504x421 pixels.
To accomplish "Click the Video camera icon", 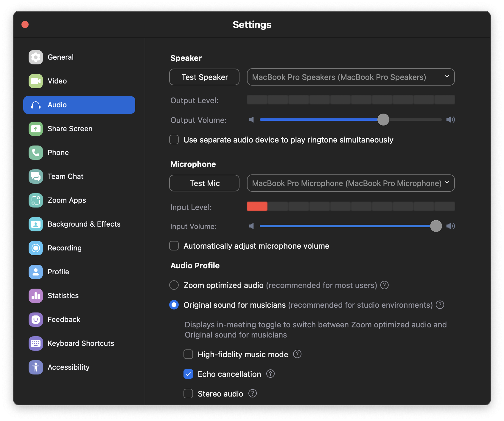I will [36, 81].
